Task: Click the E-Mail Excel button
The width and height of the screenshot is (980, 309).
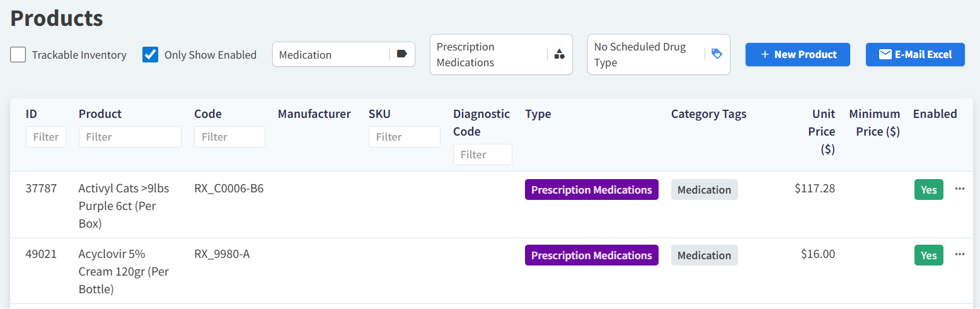Action: pyautogui.click(x=915, y=54)
